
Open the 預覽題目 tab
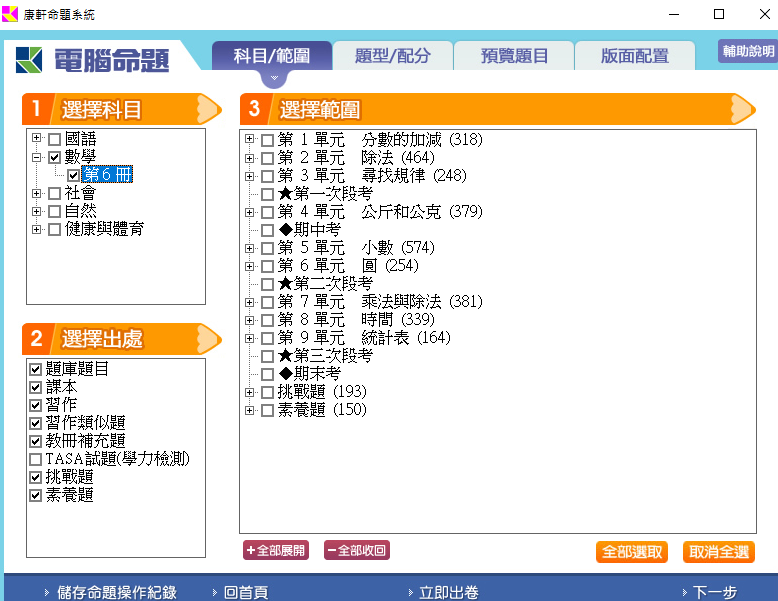(514, 56)
